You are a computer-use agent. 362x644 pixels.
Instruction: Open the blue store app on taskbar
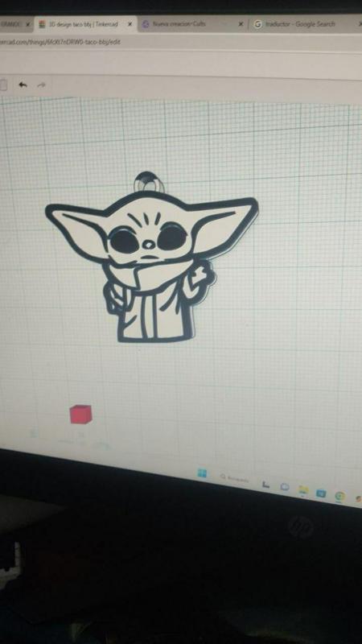(321, 493)
